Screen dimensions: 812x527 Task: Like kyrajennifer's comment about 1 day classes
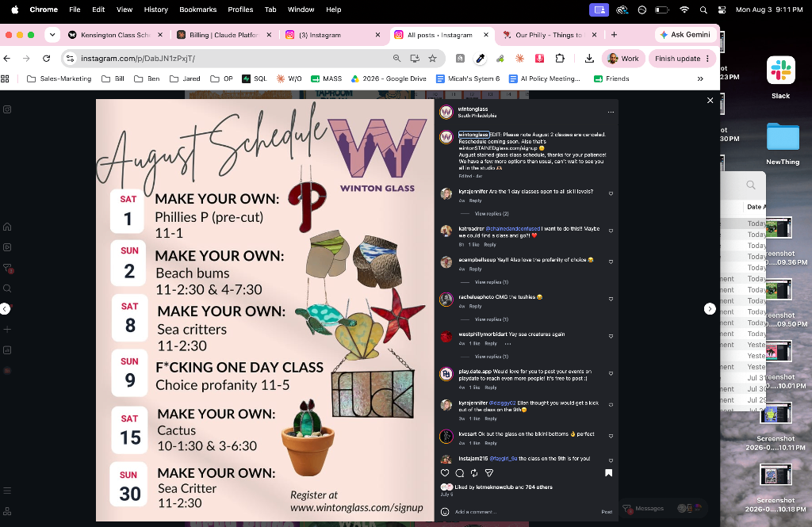(x=611, y=193)
